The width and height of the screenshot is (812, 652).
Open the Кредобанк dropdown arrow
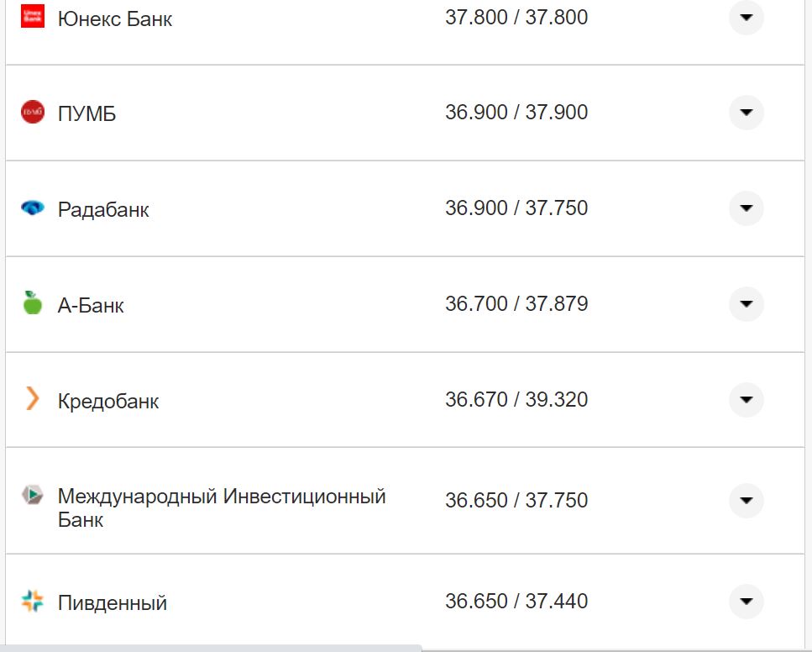pos(746,401)
